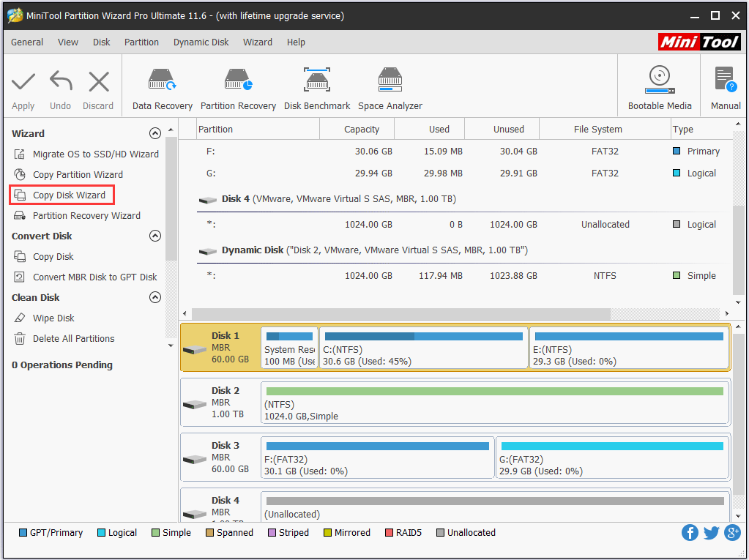Screen dimensions: 749x560
Task: Sort by Capacity column header
Action: (x=357, y=130)
